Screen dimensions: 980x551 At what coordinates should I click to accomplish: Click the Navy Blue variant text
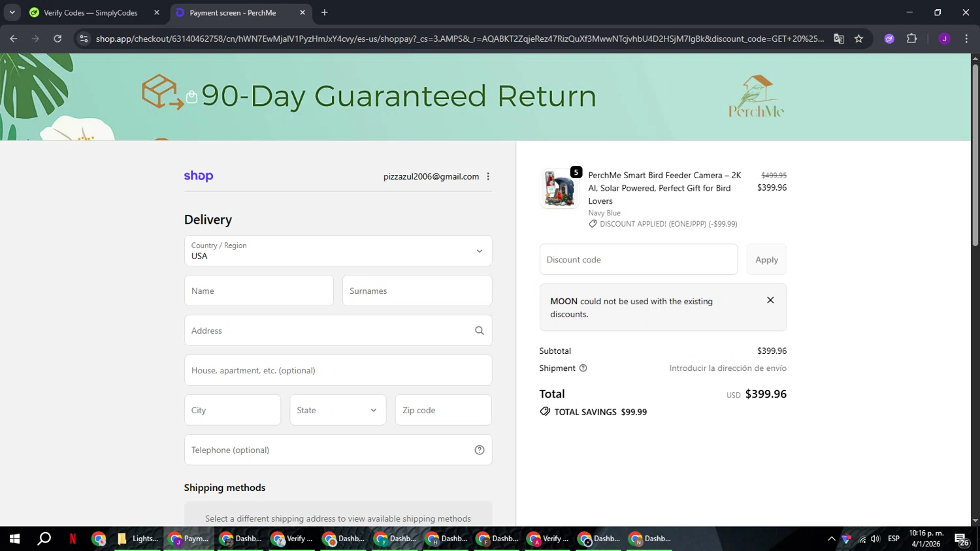[604, 213]
